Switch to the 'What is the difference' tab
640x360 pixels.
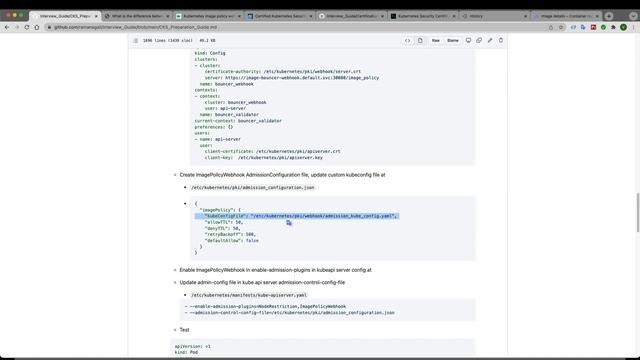(x=137, y=16)
